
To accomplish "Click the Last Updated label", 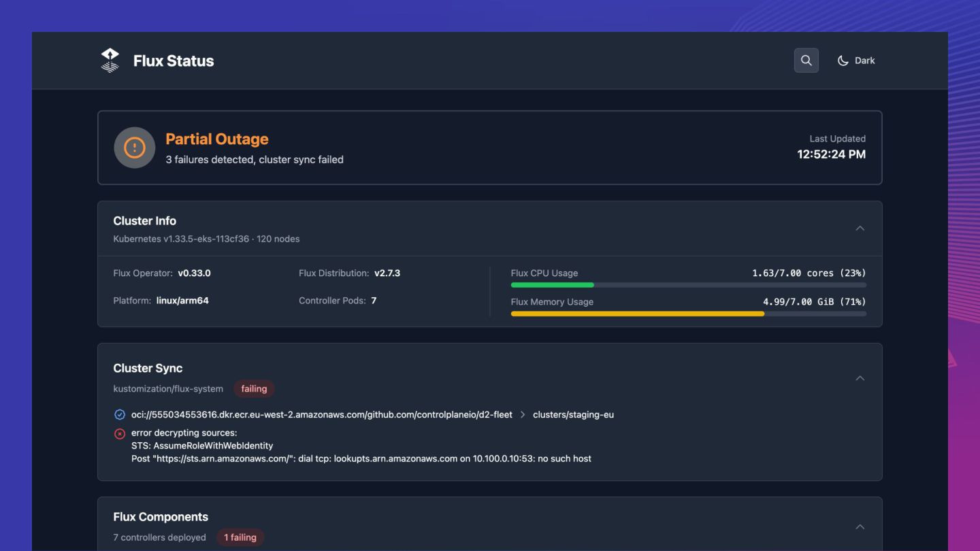I will pyautogui.click(x=838, y=139).
